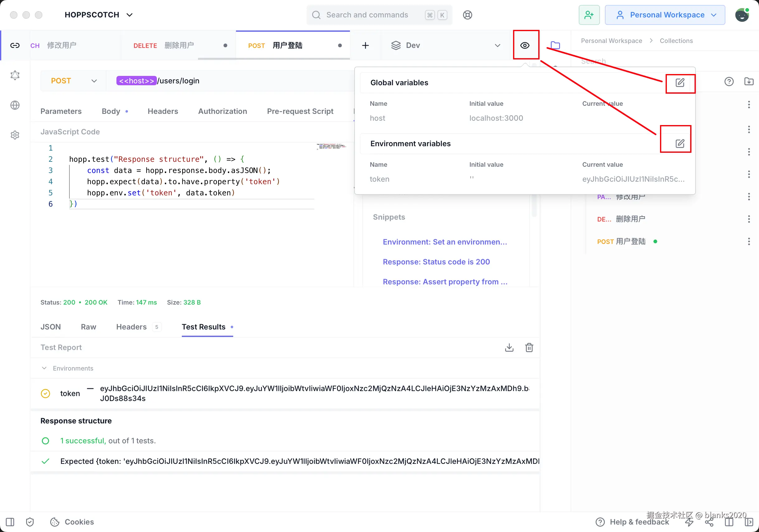This screenshot has height=532, width=759.
Task: Switch to the Headers request tab
Action: click(163, 111)
